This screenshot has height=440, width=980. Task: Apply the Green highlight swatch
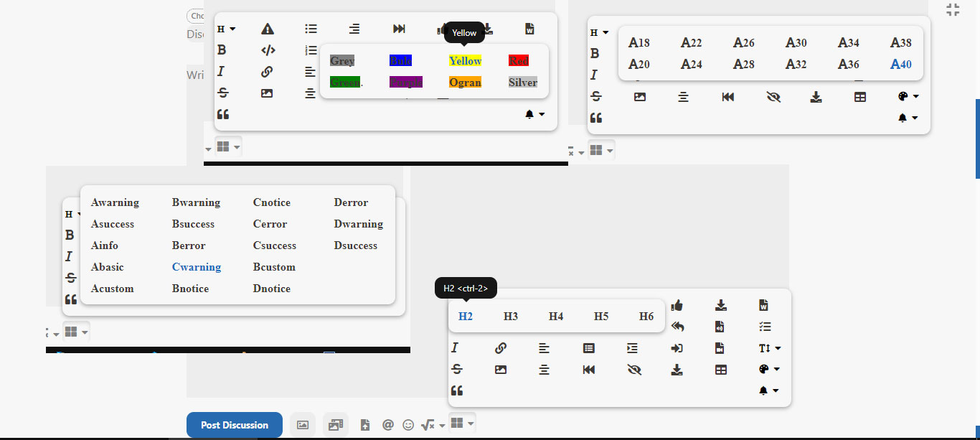[345, 83]
